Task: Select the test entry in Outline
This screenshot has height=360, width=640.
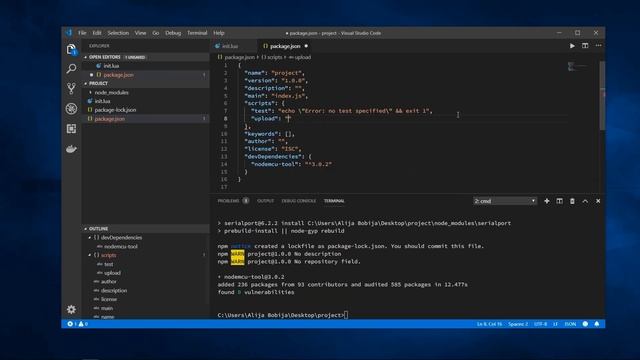Action: [109, 264]
